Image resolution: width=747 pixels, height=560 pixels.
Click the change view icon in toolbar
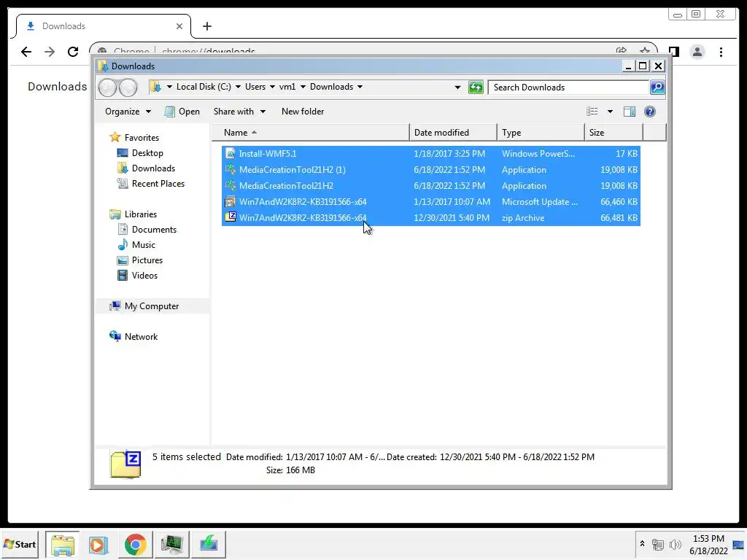tap(592, 112)
